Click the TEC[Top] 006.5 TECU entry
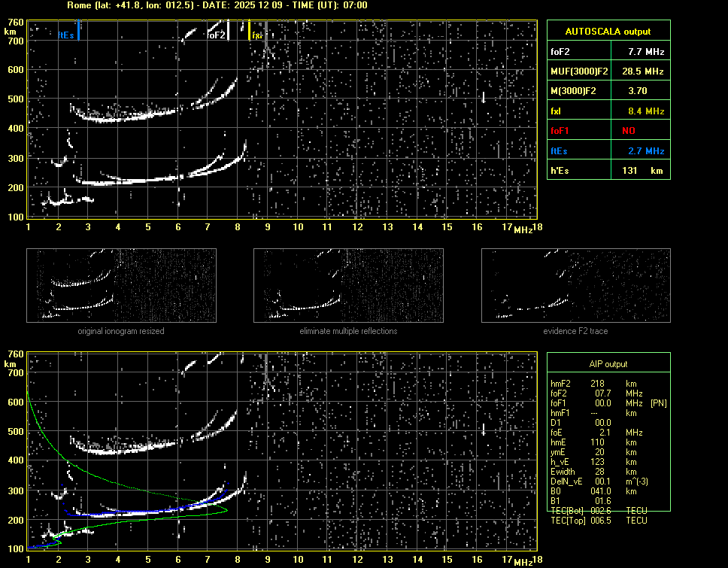This screenshot has width=728, height=568. (x=599, y=521)
